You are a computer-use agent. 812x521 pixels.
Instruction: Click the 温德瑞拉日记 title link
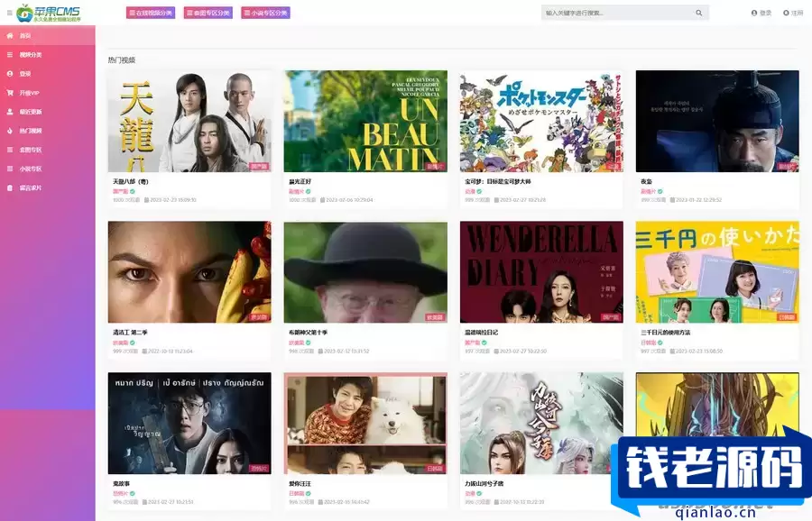[481, 333]
